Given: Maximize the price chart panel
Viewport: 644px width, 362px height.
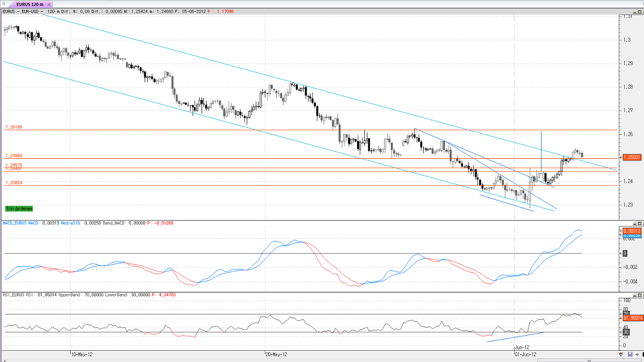Looking at the screenshot, I should point(640,11).
